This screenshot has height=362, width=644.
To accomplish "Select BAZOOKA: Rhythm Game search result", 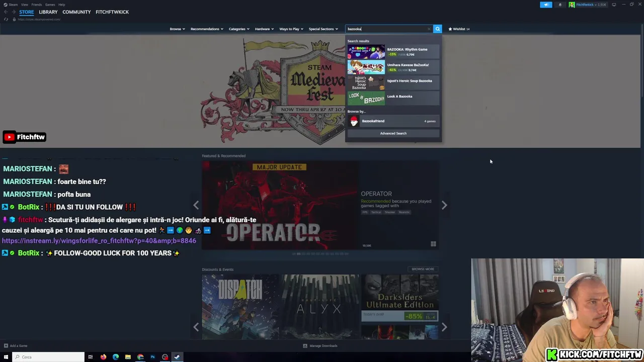I will pyautogui.click(x=393, y=51).
